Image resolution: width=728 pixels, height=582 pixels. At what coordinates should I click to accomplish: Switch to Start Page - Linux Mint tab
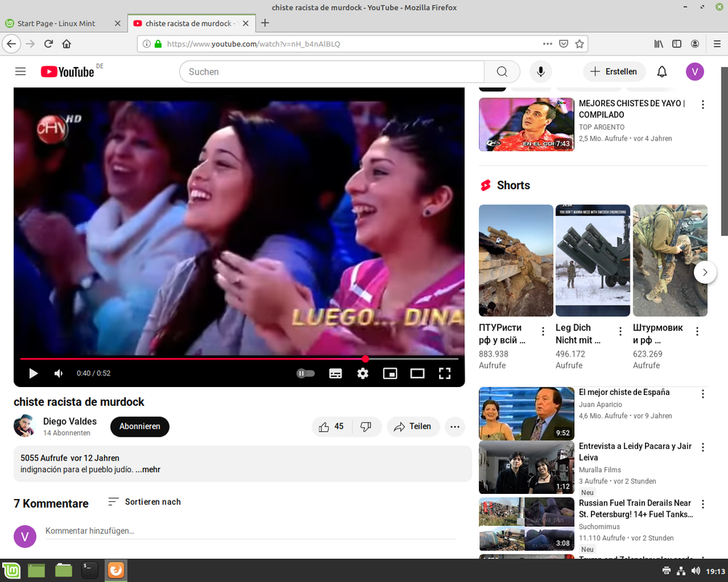click(x=56, y=23)
